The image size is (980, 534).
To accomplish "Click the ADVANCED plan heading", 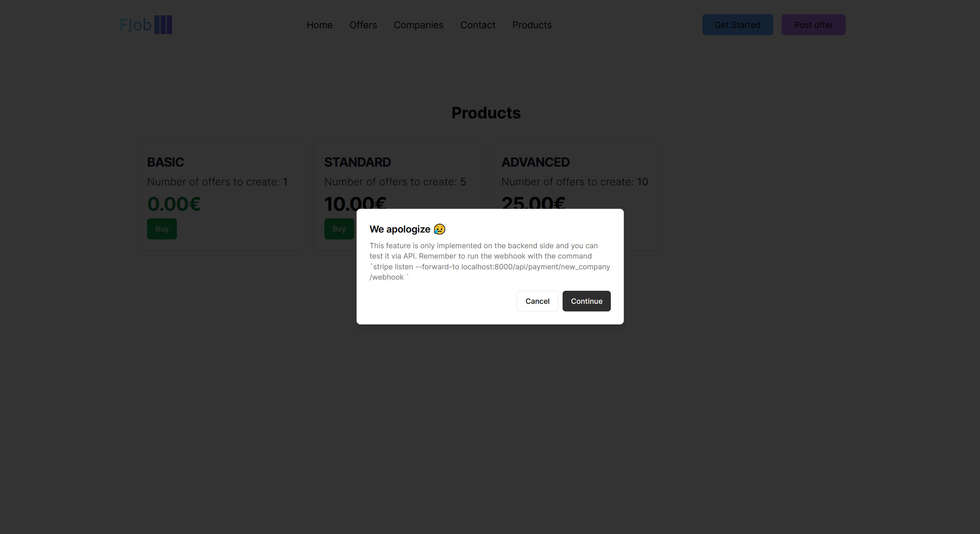I will pyautogui.click(x=535, y=162).
